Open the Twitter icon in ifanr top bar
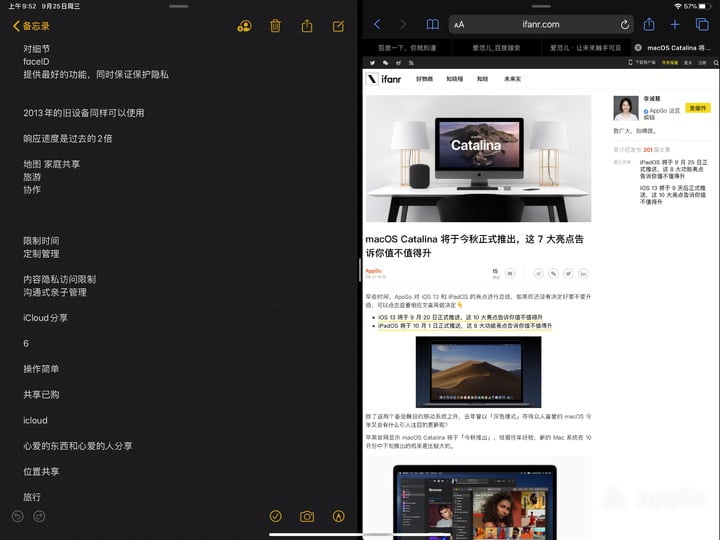This screenshot has height=540, width=720. (x=372, y=63)
